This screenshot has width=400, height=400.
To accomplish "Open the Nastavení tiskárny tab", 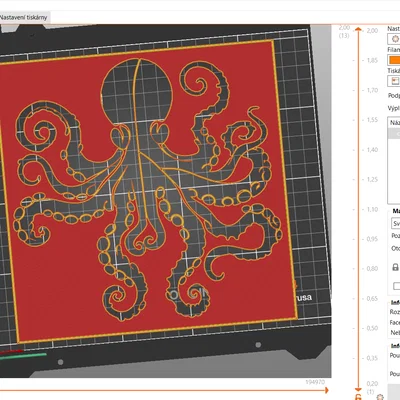I will coord(24,17).
